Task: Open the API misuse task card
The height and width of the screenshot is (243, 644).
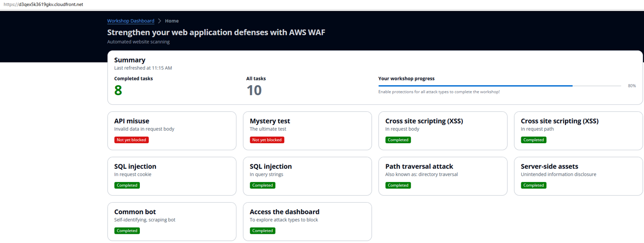Action: 172,131
